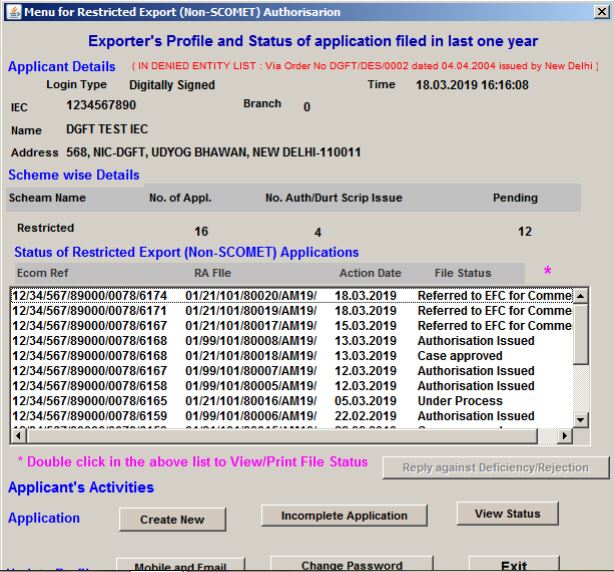
Task: Select row with Ecom Ref ending 0078/6174
Action: point(292,296)
